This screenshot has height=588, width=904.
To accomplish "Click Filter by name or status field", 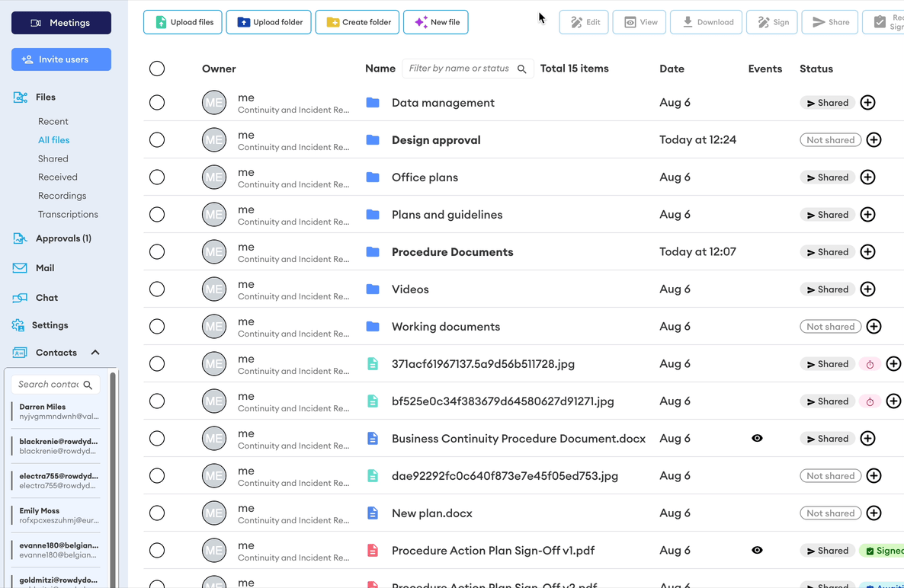I will pos(467,69).
